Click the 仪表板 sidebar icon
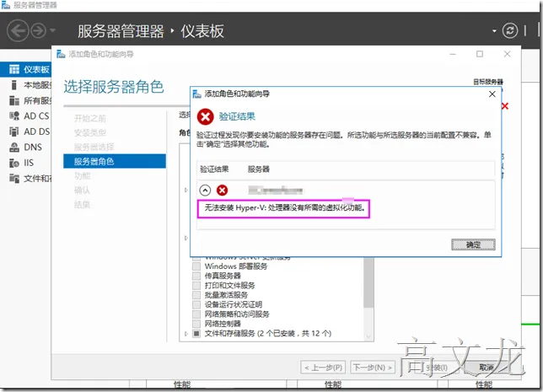 click(x=14, y=70)
